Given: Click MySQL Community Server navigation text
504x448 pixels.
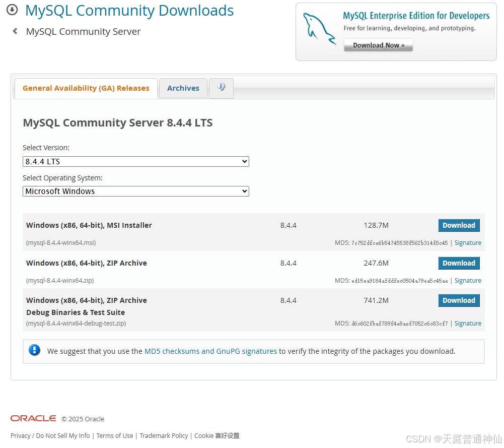Looking at the screenshot, I should 83,31.
